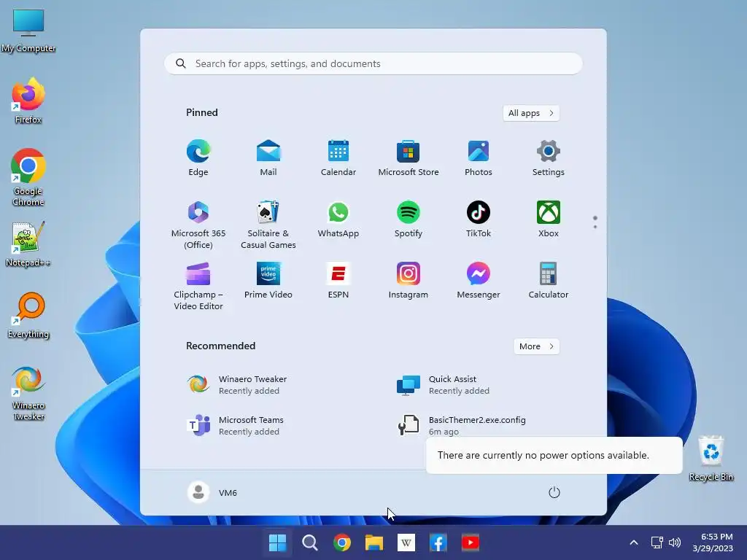
Task: Launch the Xbox app
Action: (x=549, y=219)
